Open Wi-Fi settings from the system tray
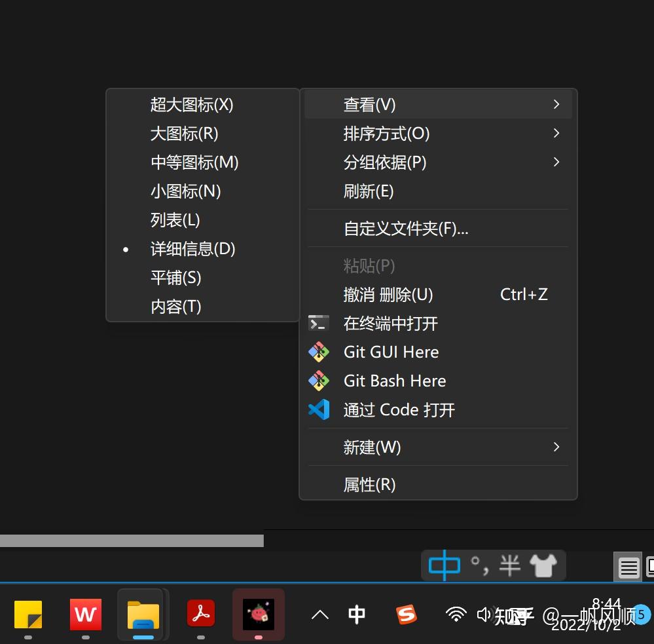The width and height of the screenshot is (654, 644). click(x=456, y=615)
